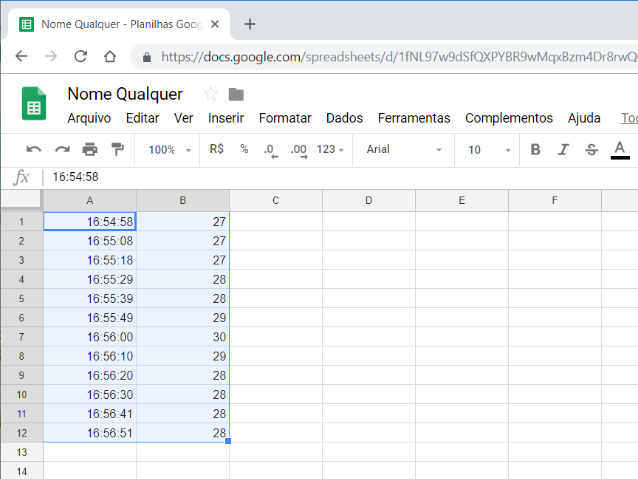Open the Complementos menu
The height and width of the screenshot is (479, 638).
pos(509,118)
